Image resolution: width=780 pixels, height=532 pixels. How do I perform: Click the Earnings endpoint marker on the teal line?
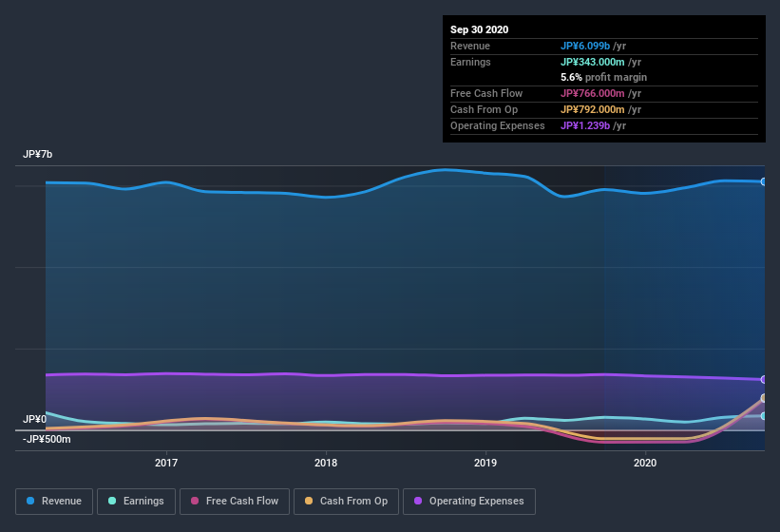coord(763,416)
